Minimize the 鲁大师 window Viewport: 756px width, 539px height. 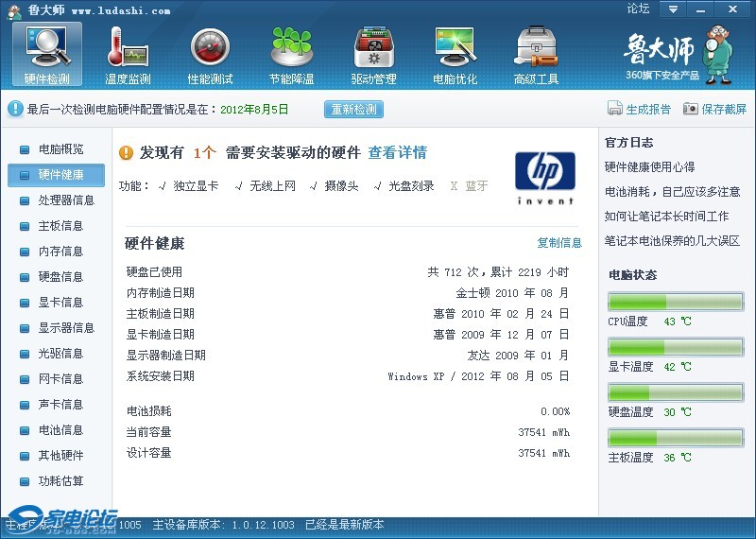coord(701,9)
